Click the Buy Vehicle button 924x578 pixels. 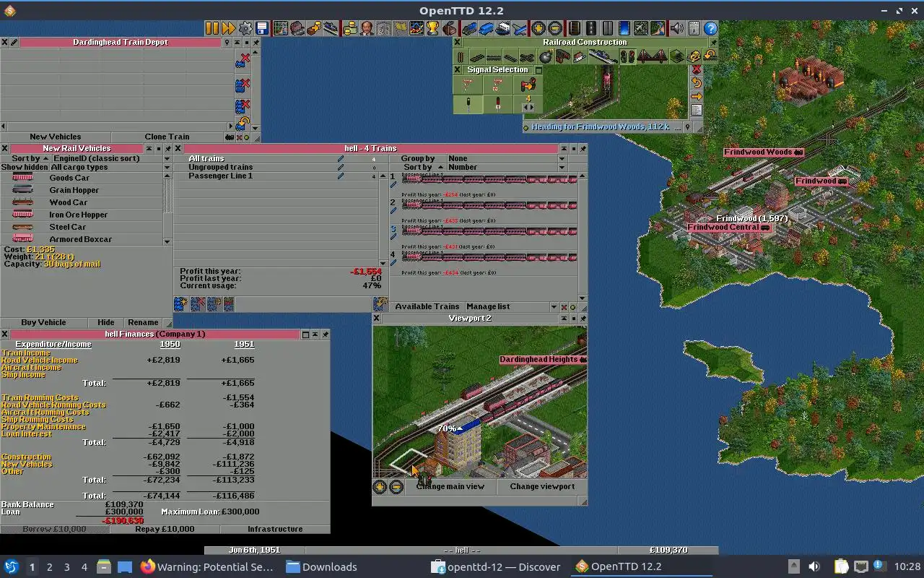tap(43, 322)
